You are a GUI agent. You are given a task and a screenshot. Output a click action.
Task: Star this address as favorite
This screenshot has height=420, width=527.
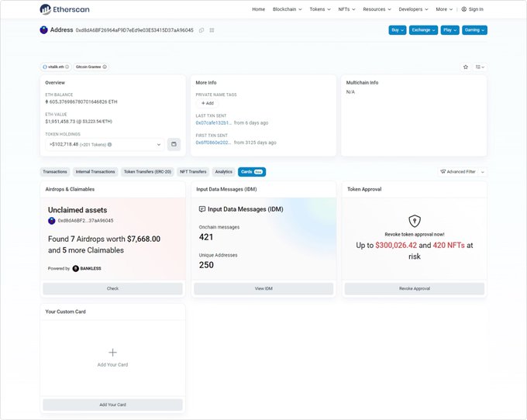[x=465, y=67]
